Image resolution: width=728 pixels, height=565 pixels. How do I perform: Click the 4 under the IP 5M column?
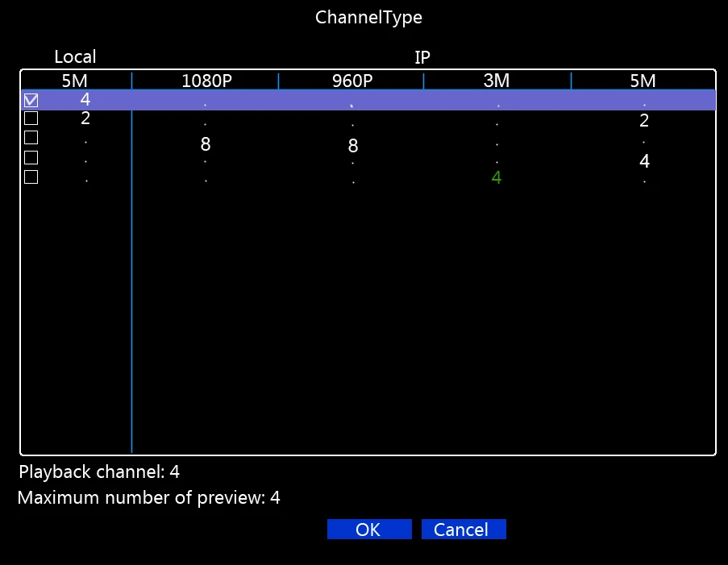click(644, 161)
